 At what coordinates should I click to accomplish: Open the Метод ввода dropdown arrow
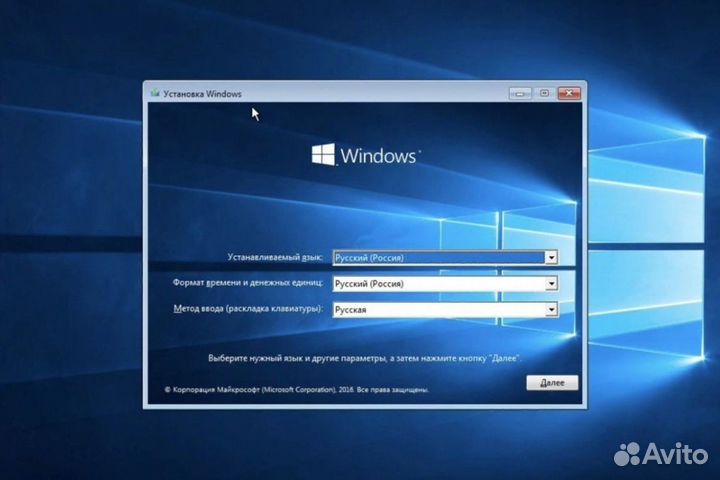551,310
